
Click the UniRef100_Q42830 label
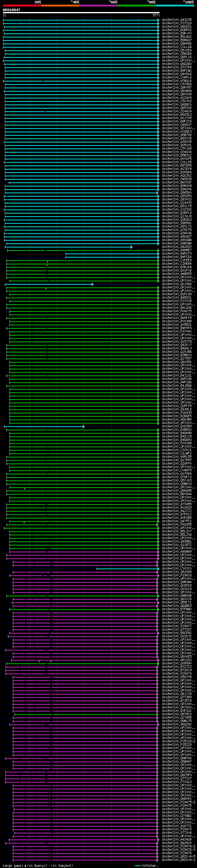pyautogui.click(x=177, y=247)
